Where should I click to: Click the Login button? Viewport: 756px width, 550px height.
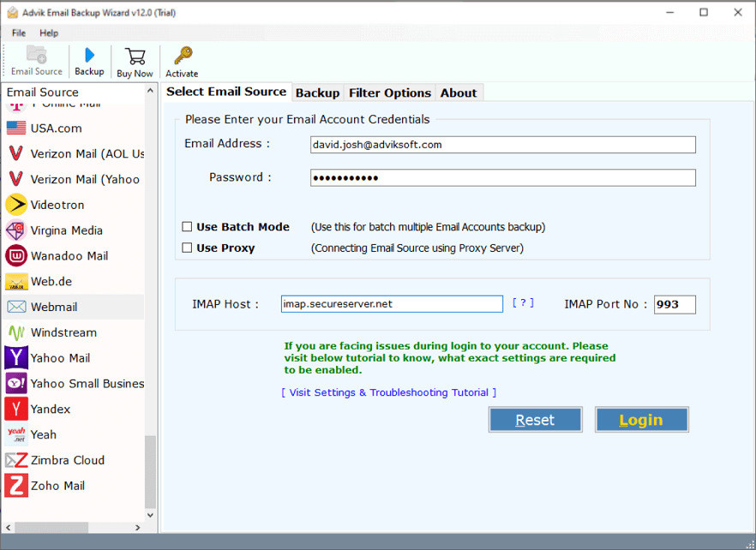coord(641,419)
